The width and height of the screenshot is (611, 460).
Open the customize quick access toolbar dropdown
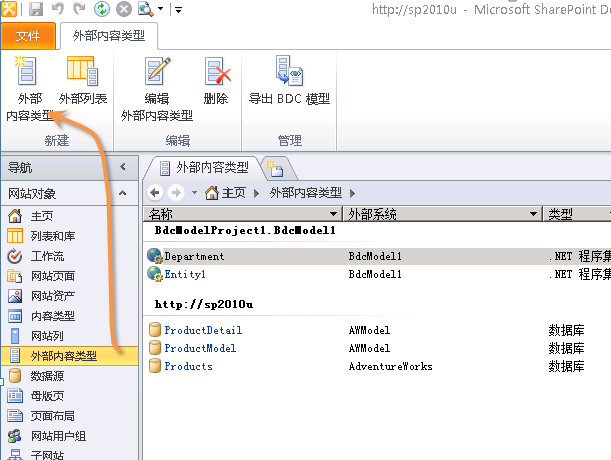(178, 10)
